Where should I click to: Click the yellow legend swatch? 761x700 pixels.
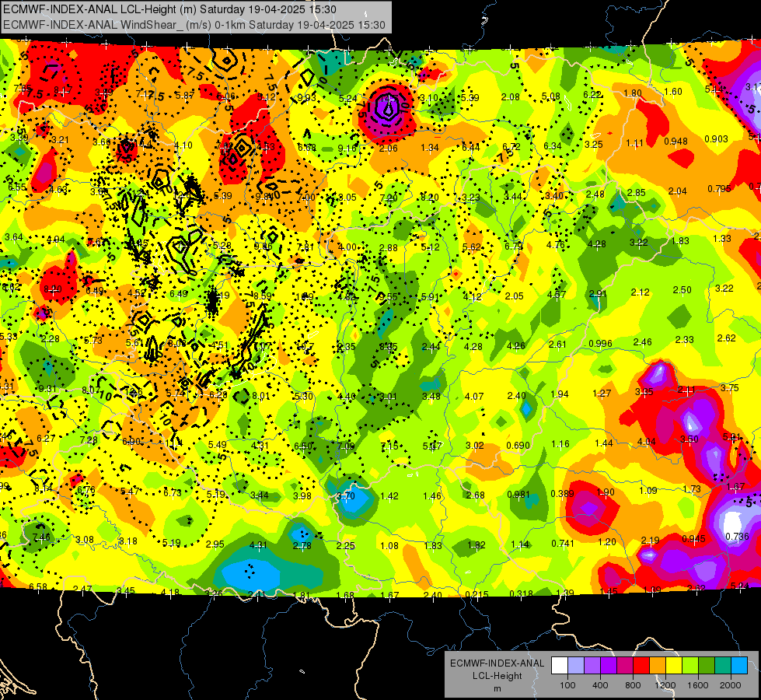674,666
